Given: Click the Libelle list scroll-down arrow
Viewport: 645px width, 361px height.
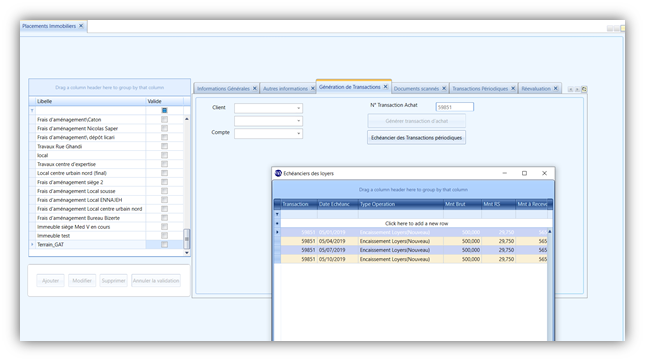Looking at the screenshot, I should [187, 252].
